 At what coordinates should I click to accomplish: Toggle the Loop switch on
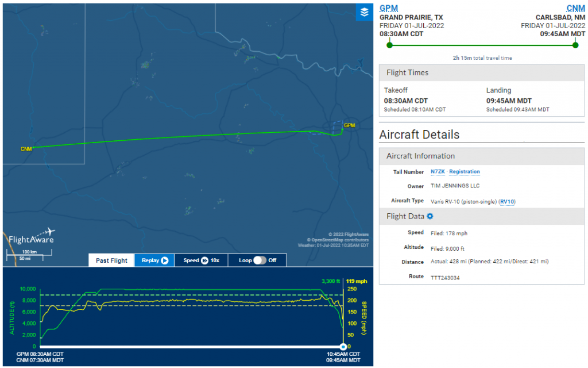tap(260, 260)
